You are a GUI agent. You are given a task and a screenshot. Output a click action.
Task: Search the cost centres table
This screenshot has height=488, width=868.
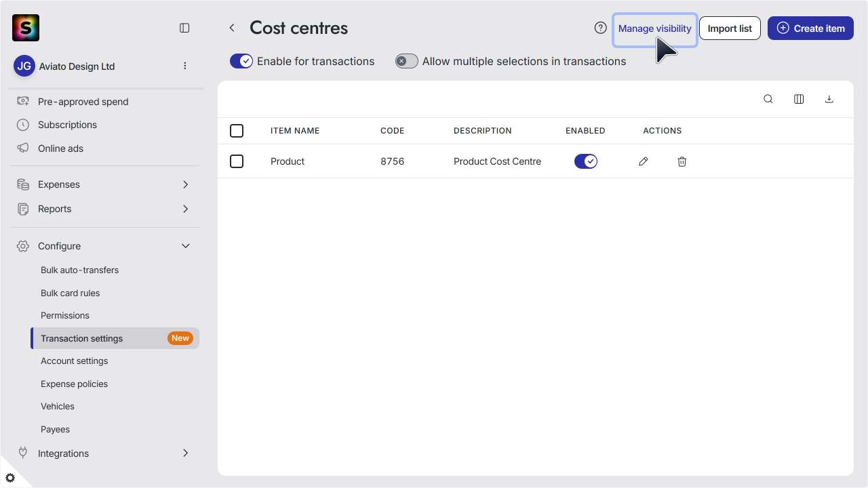(768, 99)
